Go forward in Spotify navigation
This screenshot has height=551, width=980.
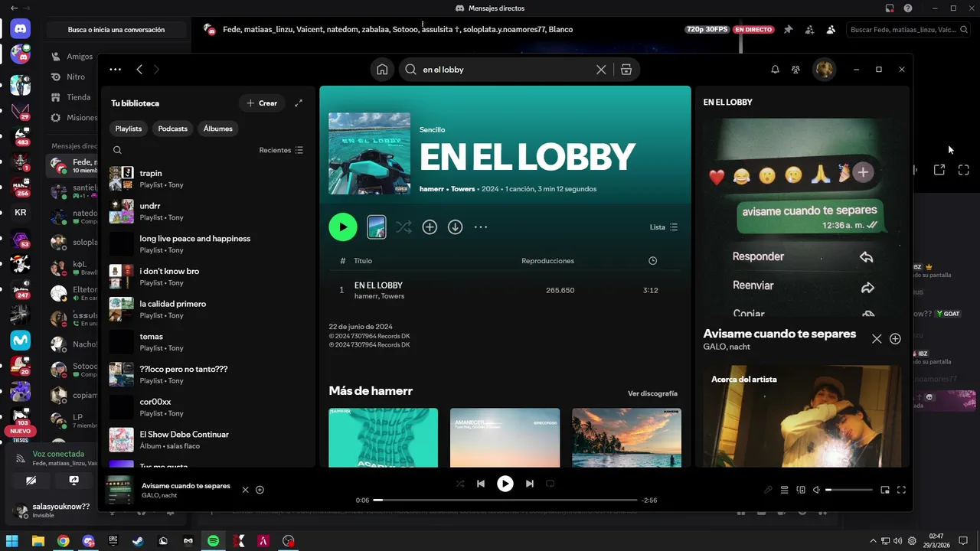[x=157, y=70]
